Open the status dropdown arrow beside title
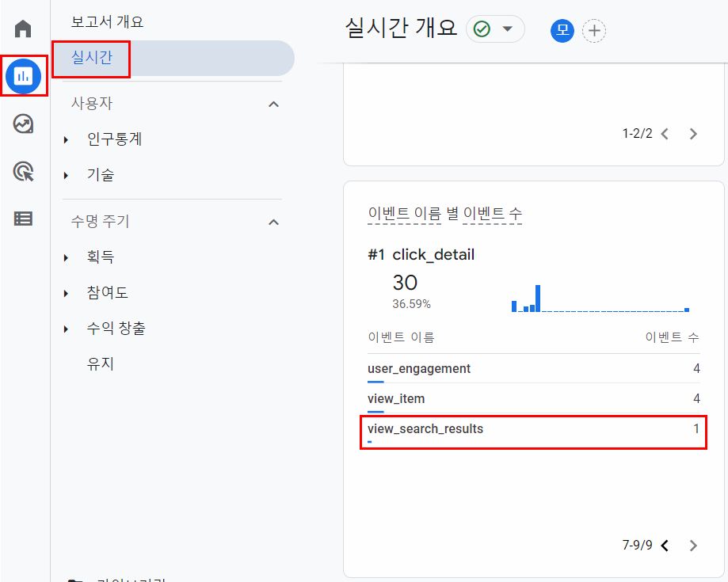Image resolution: width=728 pixels, height=582 pixels. (508, 29)
